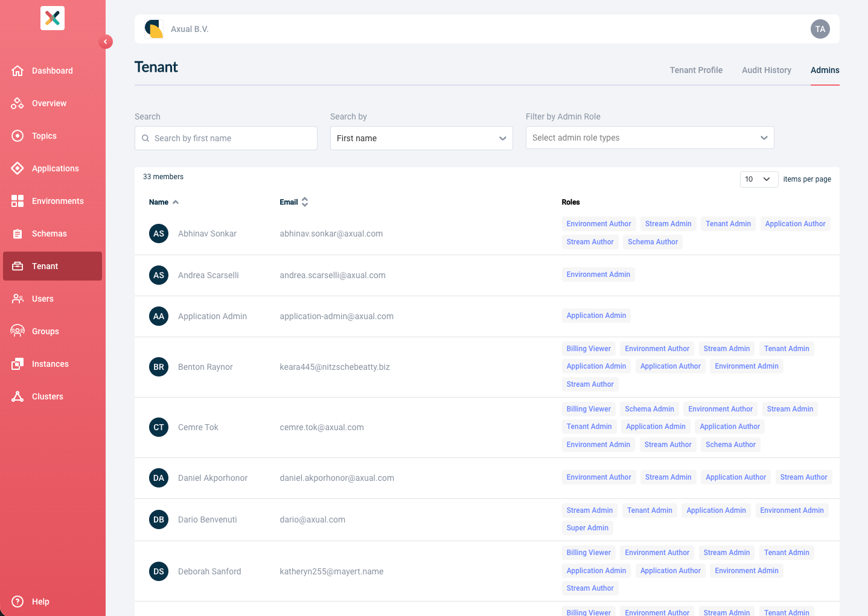The height and width of the screenshot is (616, 868).
Task: Open the Search by dropdown
Action: point(421,138)
